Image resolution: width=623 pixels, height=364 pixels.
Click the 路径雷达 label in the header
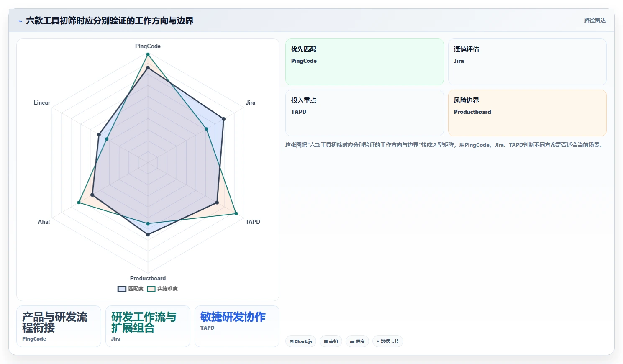coord(595,20)
